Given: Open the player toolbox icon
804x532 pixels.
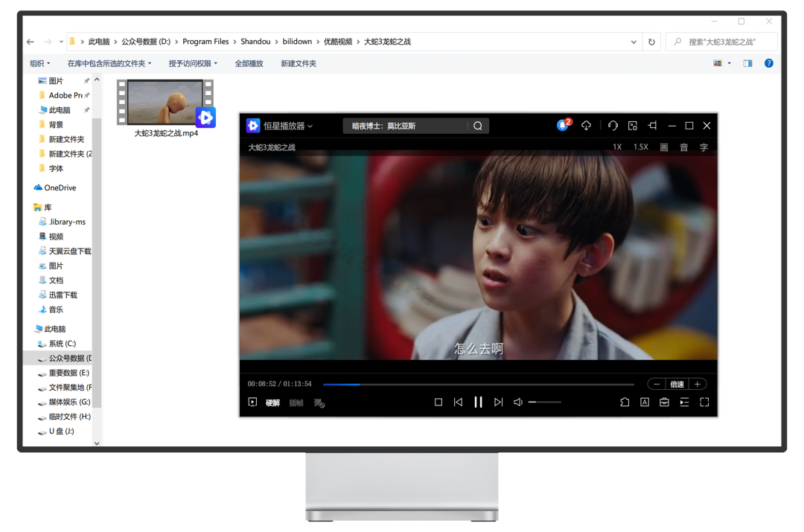Looking at the screenshot, I should [x=665, y=403].
